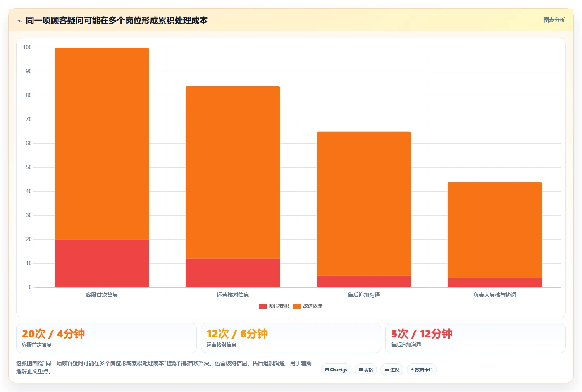Click the y-axis value 100
The height and width of the screenshot is (392, 582).
click(x=27, y=48)
